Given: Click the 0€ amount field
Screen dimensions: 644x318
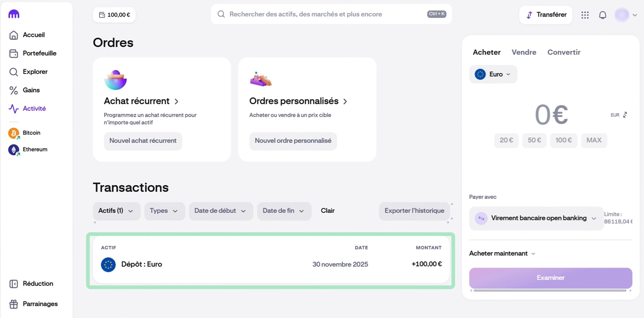Looking at the screenshot, I should [x=551, y=114].
